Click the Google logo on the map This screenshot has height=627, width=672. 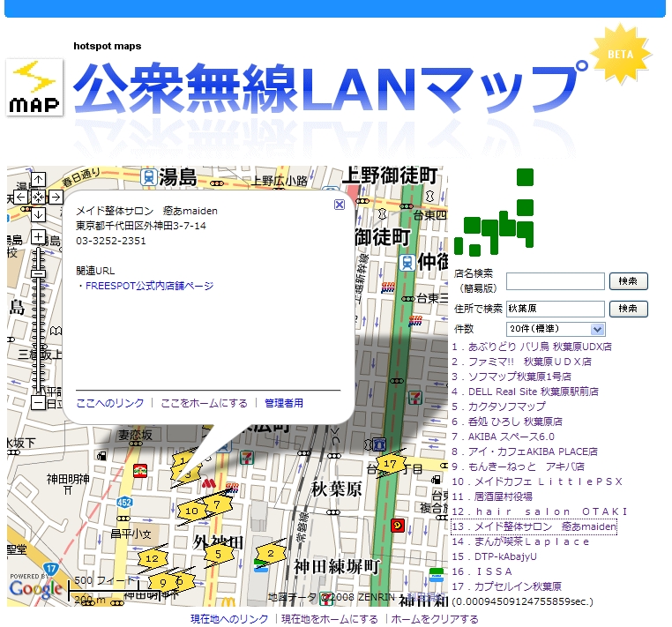35,589
